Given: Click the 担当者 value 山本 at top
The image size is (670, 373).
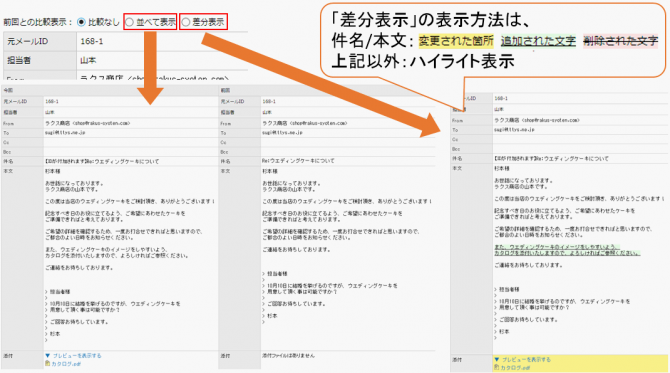Looking at the screenshot, I should click(88, 60).
